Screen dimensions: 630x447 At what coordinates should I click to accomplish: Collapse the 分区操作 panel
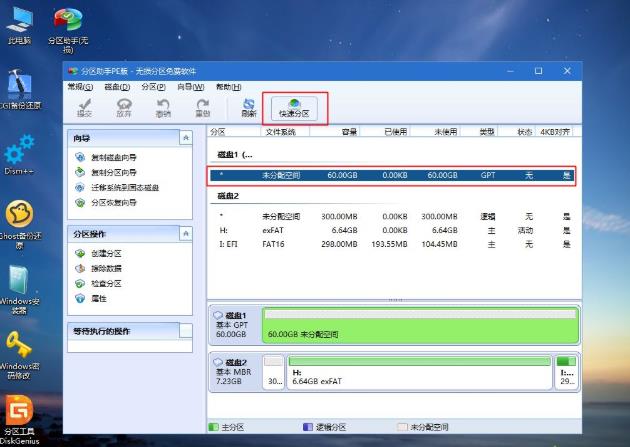[186, 233]
